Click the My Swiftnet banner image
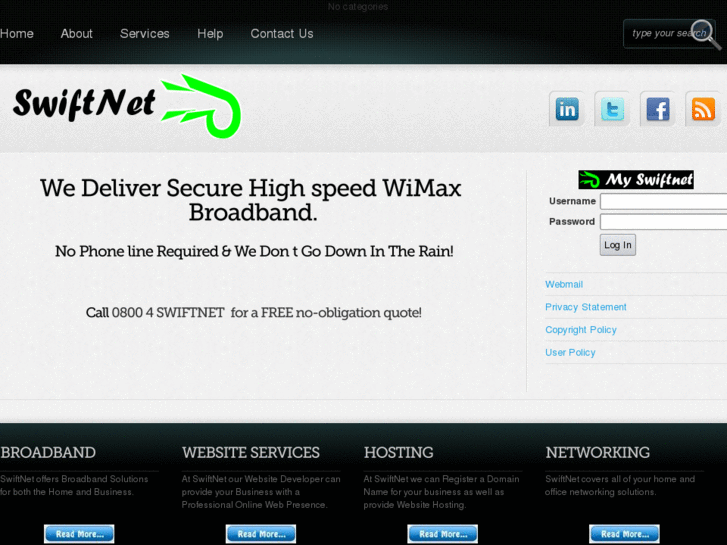 (x=636, y=180)
